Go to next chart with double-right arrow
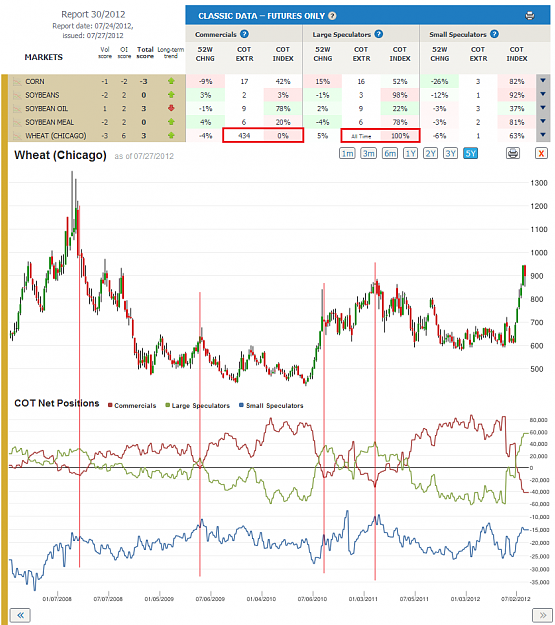This screenshot has width=555, height=625. pos(543,615)
